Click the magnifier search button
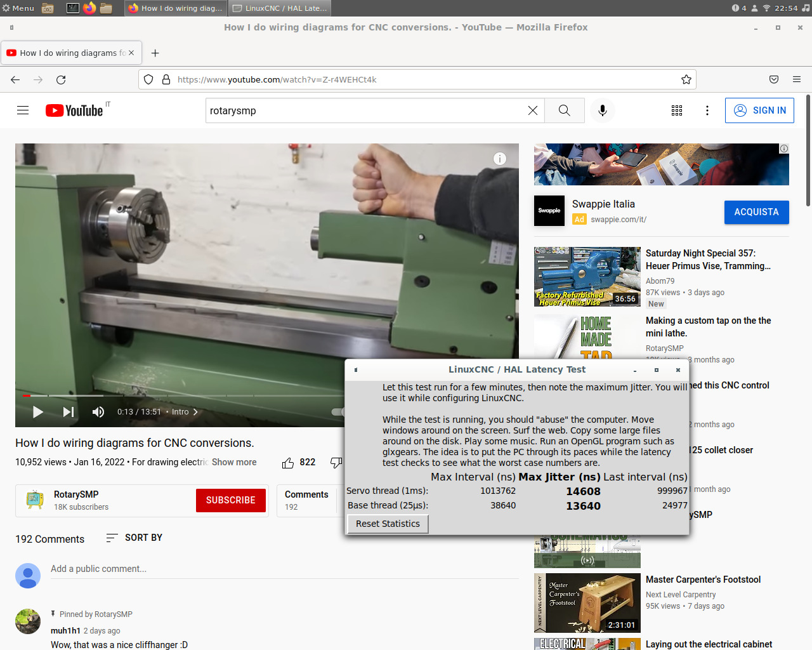 click(564, 110)
